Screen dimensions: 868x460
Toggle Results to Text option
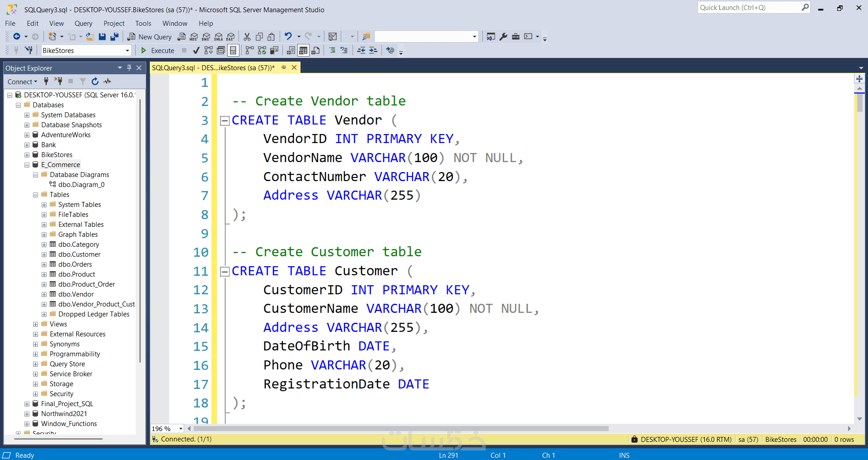[291, 50]
